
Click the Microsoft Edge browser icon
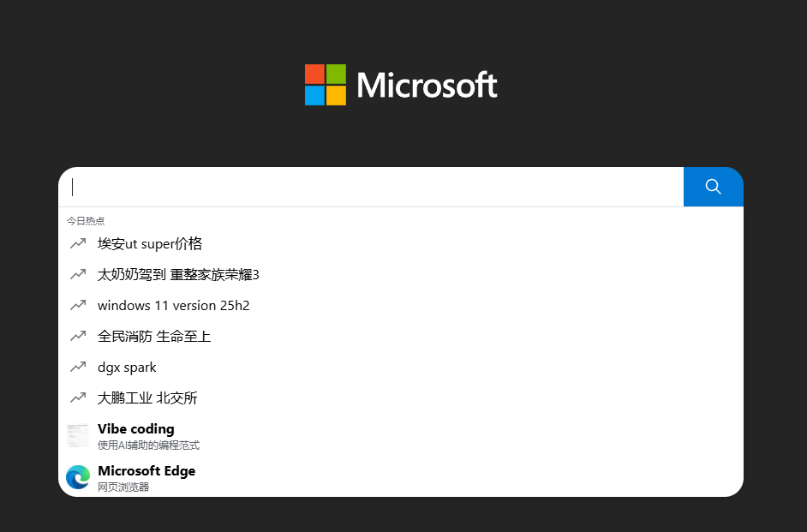tap(78, 477)
